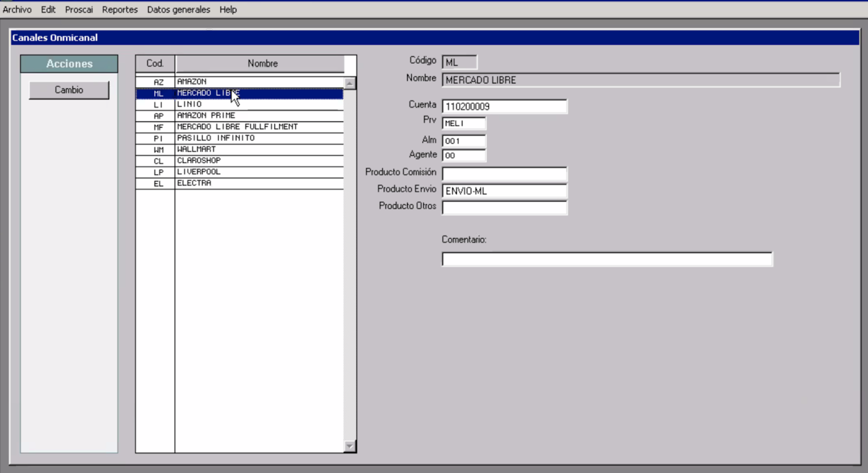This screenshot has height=473, width=868.
Task: Select the MERCADO LIBRE row
Action: 240,93
